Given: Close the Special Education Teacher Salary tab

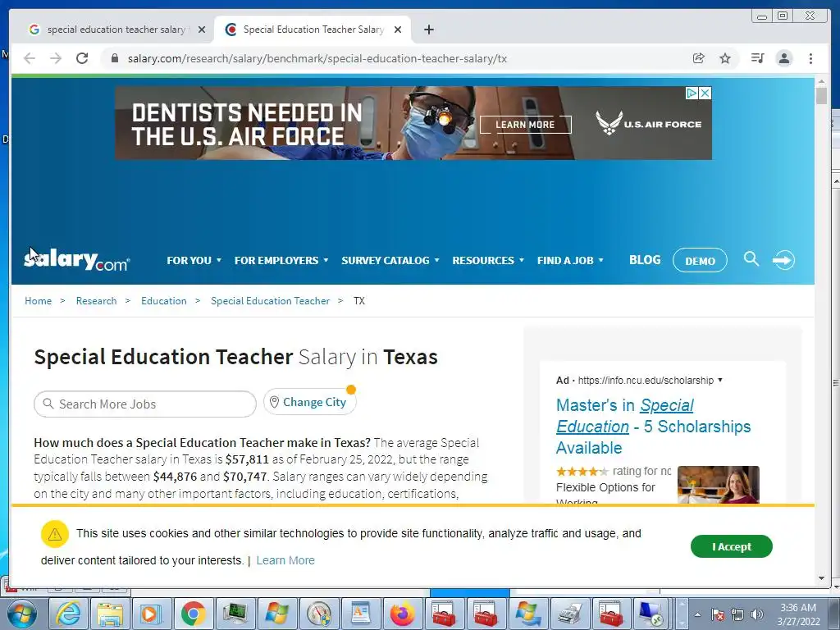Looking at the screenshot, I should click(x=398, y=30).
